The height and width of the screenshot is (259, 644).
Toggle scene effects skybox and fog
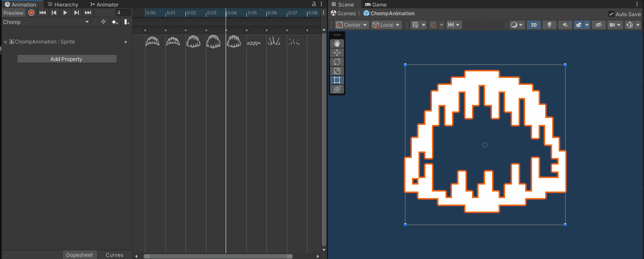(x=578, y=25)
